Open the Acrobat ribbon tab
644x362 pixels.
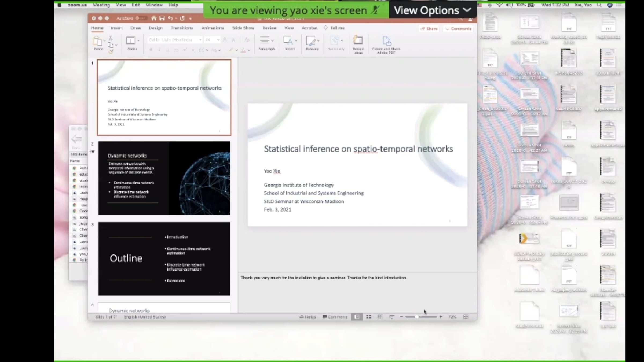(310, 28)
